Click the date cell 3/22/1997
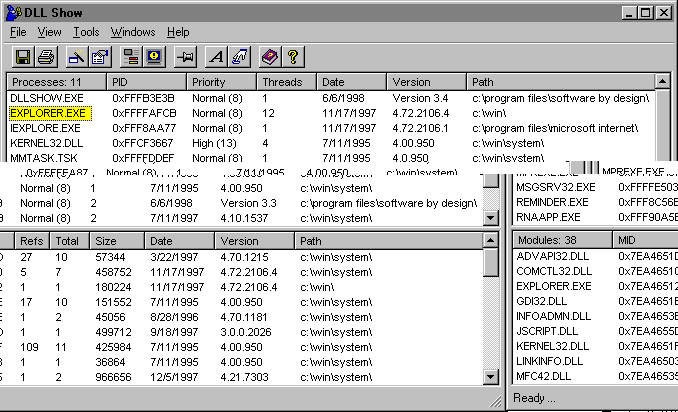 click(x=174, y=257)
